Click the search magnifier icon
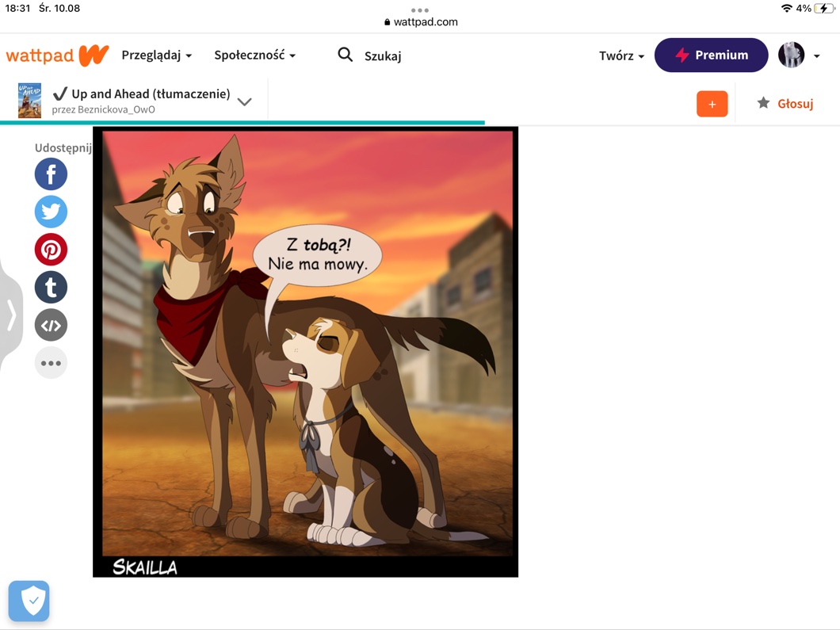 click(x=345, y=55)
